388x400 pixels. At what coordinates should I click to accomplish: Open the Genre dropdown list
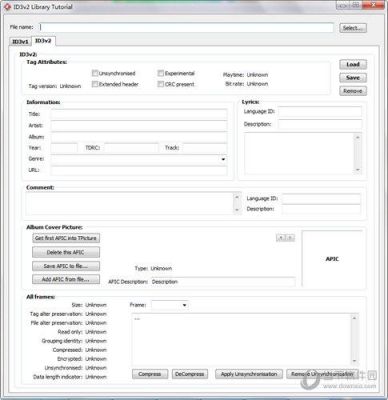(223, 159)
